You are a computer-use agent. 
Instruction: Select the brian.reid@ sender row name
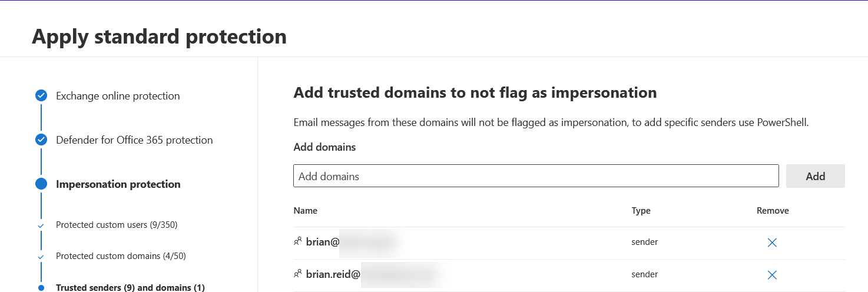tap(333, 274)
